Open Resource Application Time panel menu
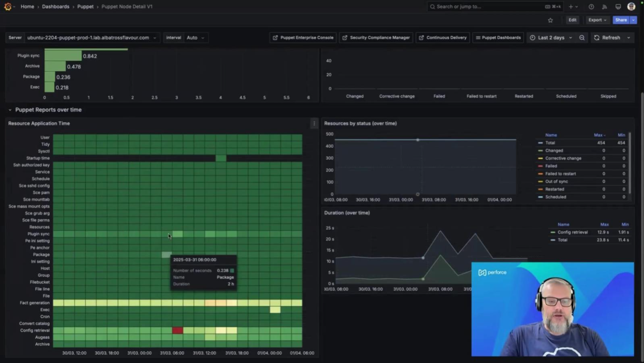 314,124
